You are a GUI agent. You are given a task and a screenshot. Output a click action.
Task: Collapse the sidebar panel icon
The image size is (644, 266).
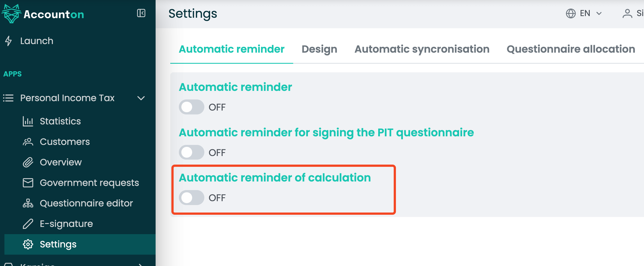tap(141, 13)
